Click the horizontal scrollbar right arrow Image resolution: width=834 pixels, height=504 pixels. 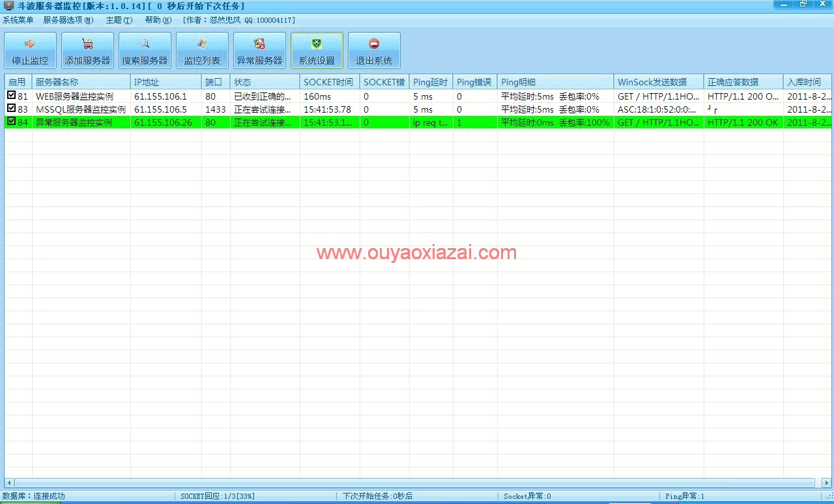(826, 483)
